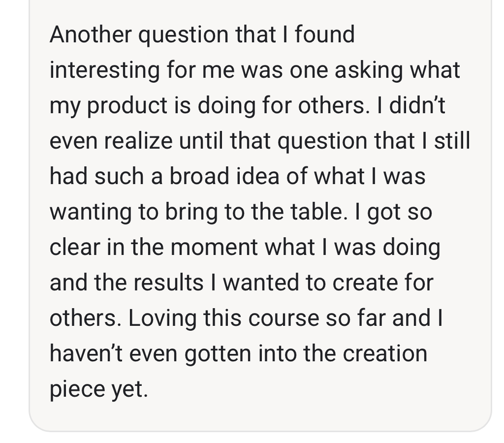Click the word "bring" in the paragraph
504x443 pixels.
click(x=191, y=212)
